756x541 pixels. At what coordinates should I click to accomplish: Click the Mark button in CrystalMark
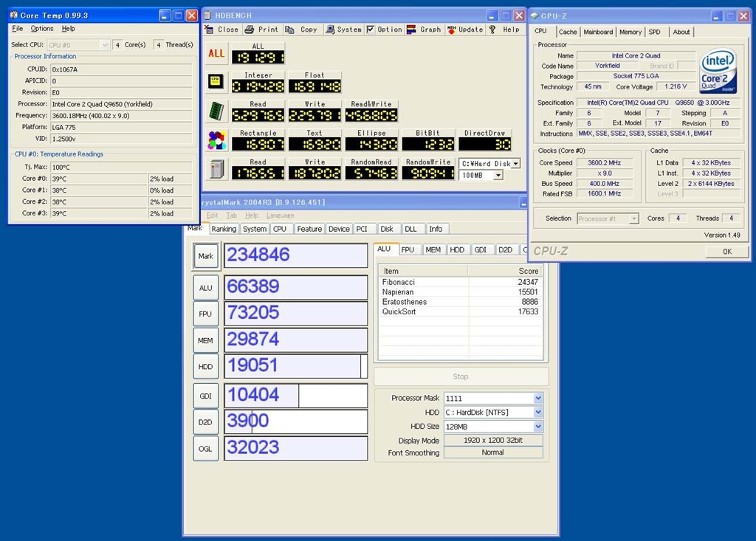tap(206, 256)
